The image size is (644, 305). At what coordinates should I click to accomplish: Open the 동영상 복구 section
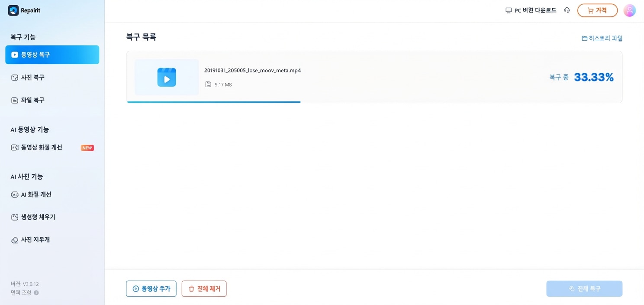(x=52, y=55)
